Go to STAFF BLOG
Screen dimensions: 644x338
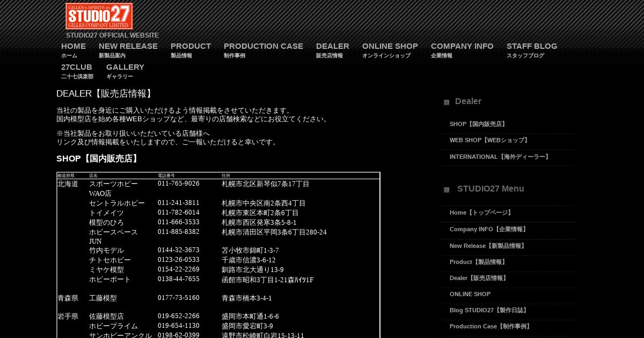(x=532, y=50)
